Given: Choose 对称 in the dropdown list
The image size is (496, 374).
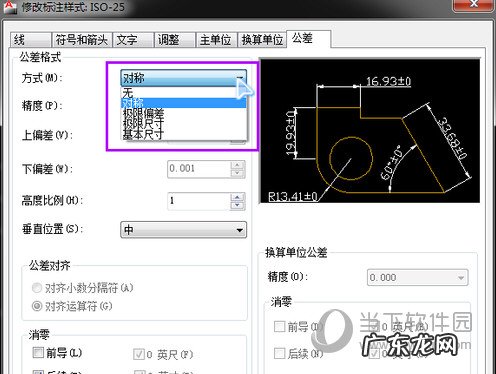Looking at the screenshot, I should pos(183,103).
